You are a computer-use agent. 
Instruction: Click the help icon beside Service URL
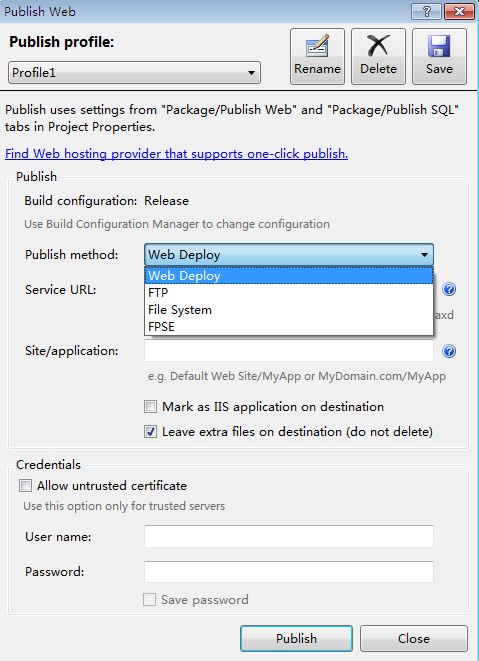pos(449,290)
